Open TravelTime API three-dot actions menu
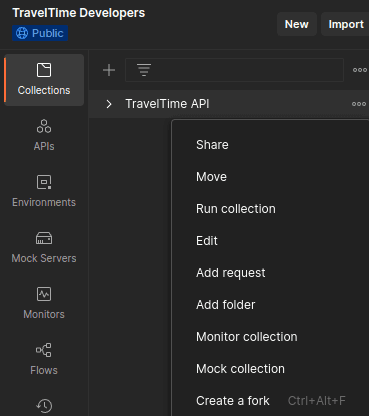Screen dimensions: 369x416 (359, 104)
